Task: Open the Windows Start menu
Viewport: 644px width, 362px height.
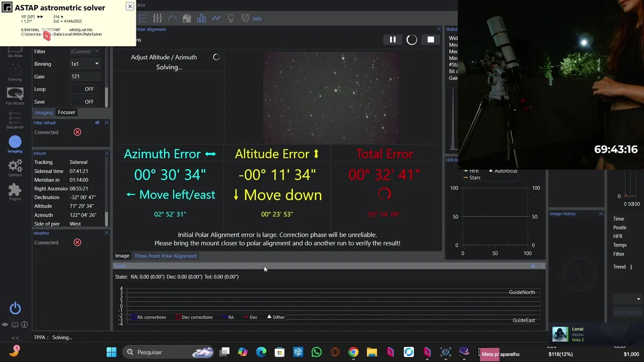Action: [x=111, y=352]
